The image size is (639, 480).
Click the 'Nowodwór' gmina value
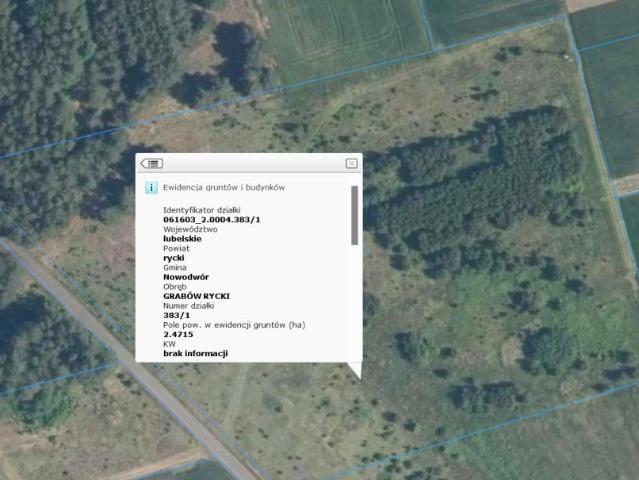click(x=186, y=277)
